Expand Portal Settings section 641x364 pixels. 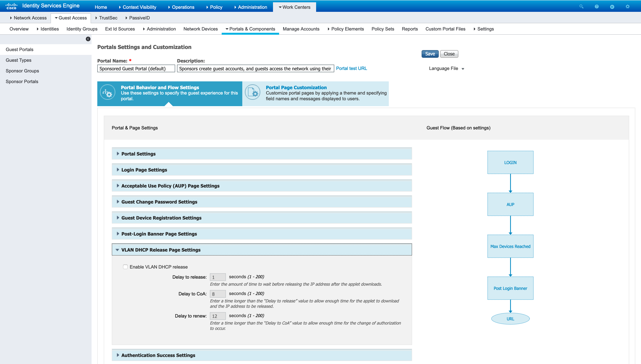pyautogui.click(x=262, y=154)
